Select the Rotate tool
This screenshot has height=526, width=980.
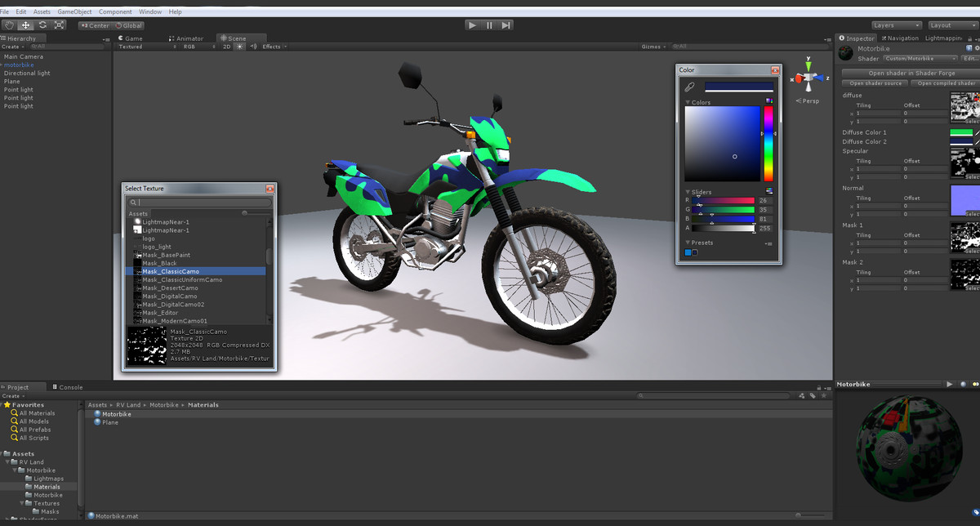tap(42, 25)
